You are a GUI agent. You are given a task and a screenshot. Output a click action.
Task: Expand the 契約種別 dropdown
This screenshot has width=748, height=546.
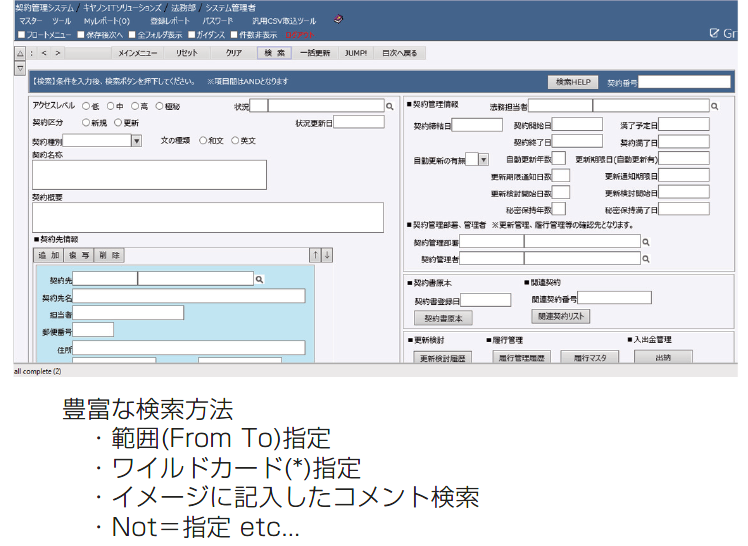(136, 141)
